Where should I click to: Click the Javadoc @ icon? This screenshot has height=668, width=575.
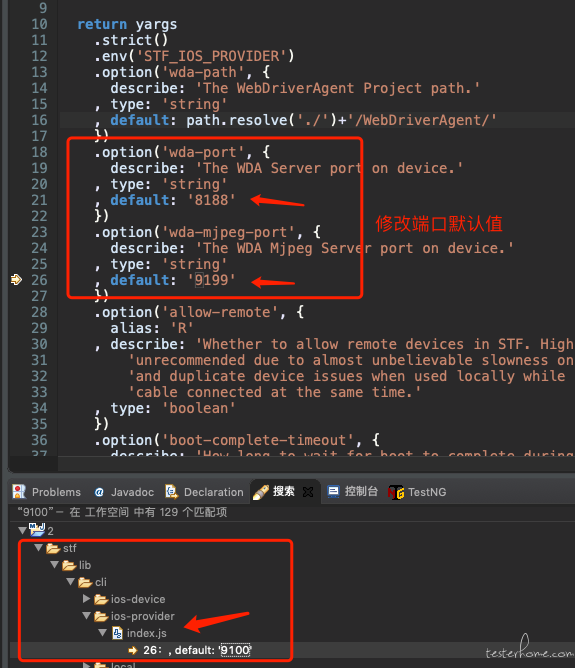(x=99, y=492)
